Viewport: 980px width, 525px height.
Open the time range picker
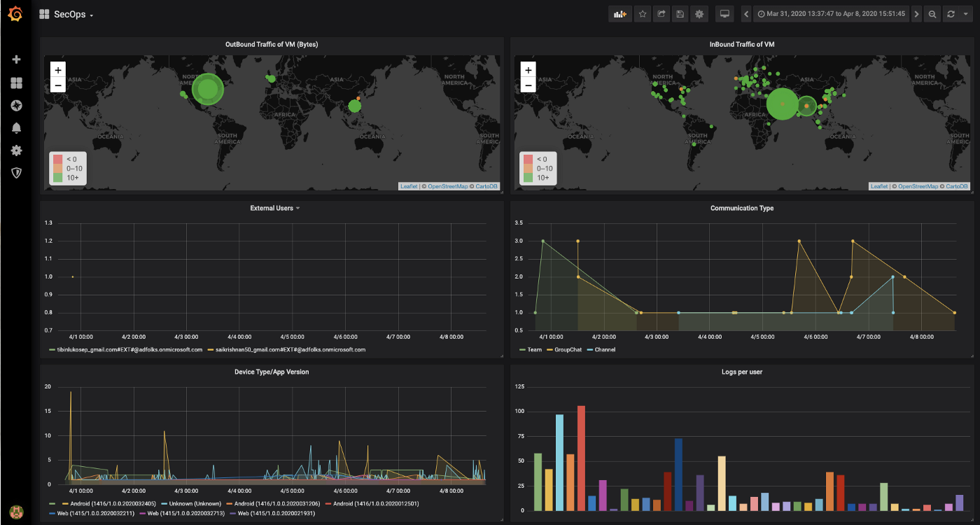(x=832, y=14)
